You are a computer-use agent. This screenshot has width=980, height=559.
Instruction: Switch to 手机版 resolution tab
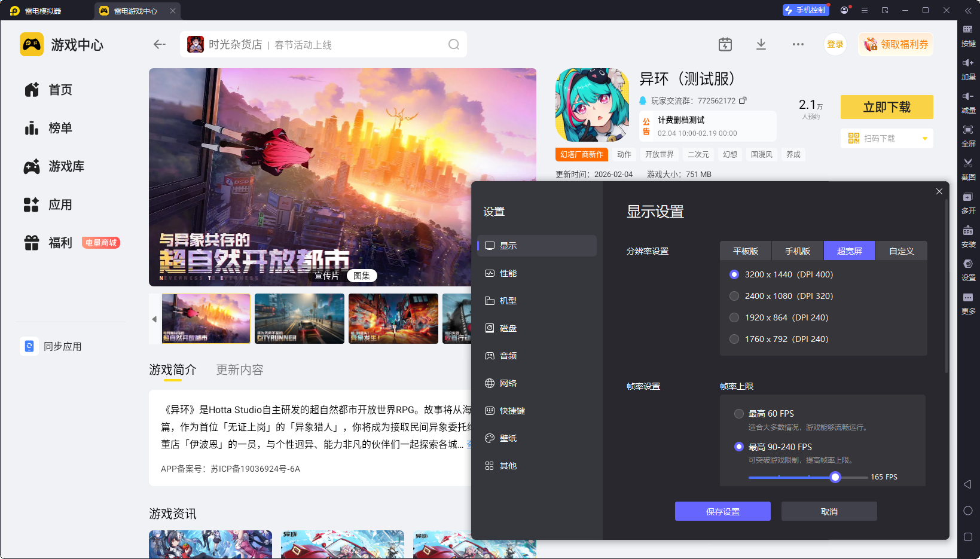(798, 251)
